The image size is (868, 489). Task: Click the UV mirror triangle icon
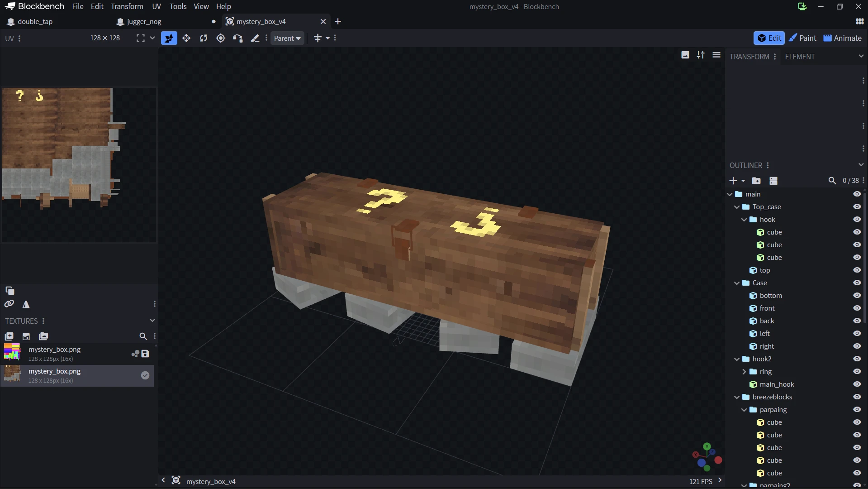coord(26,304)
